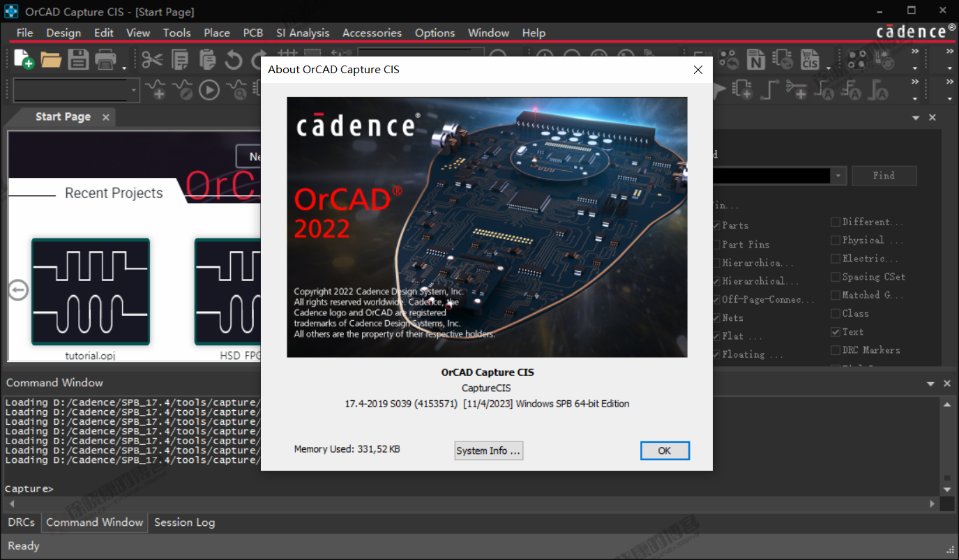
Task: Check the Spacing CSet option
Action: tap(836, 277)
